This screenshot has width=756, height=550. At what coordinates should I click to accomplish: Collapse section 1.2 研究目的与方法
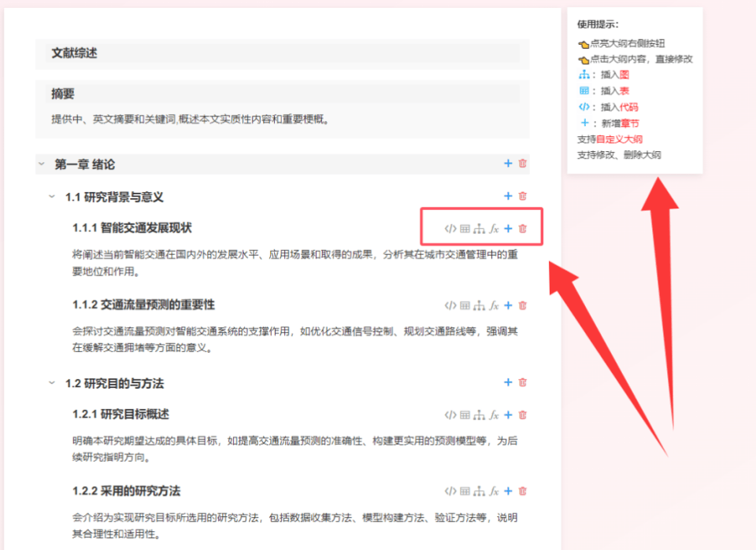point(52,383)
